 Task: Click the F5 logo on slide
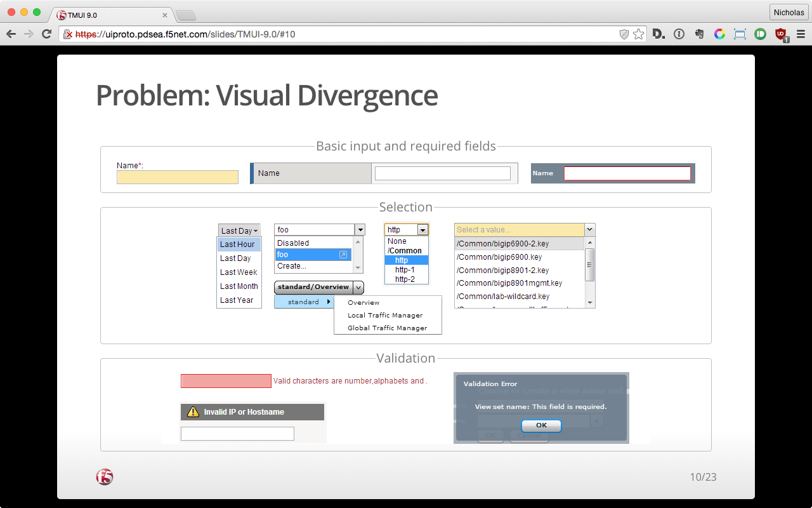[x=105, y=477]
